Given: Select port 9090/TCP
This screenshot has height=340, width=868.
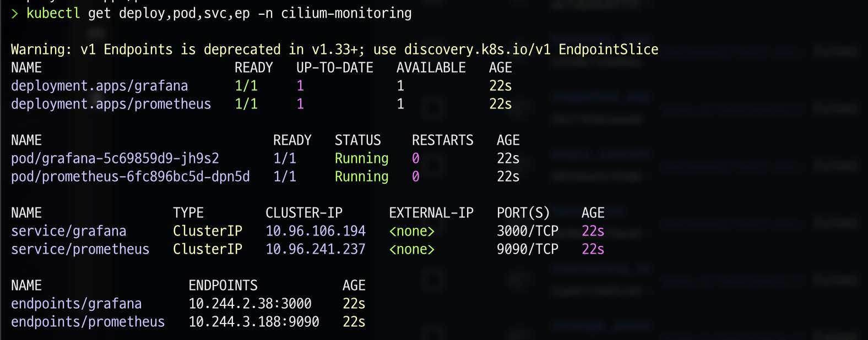Looking at the screenshot, I should [x=528, y=249].
